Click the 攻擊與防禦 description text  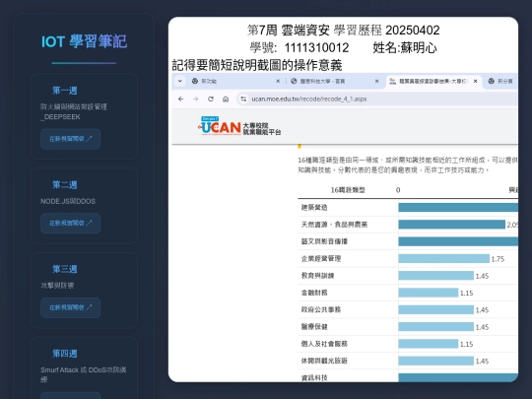coord(57,286)
